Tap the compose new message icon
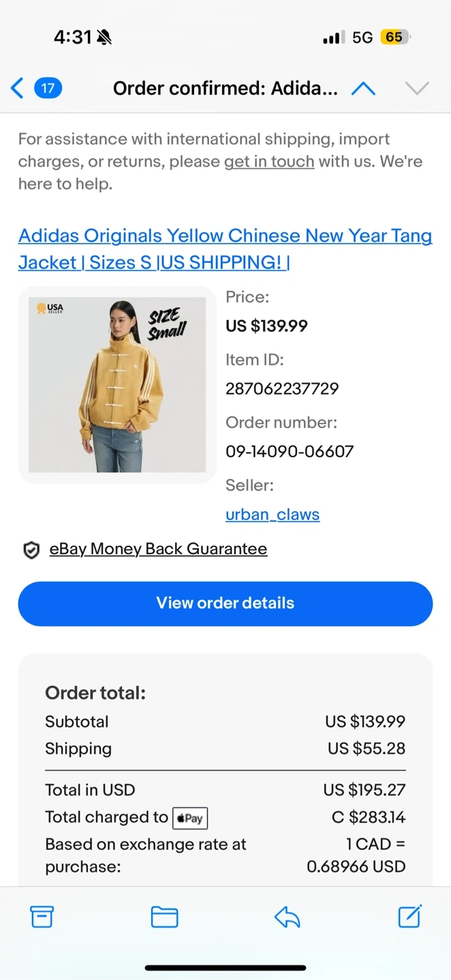Viewport: 451px width, 980px height. 409,916
